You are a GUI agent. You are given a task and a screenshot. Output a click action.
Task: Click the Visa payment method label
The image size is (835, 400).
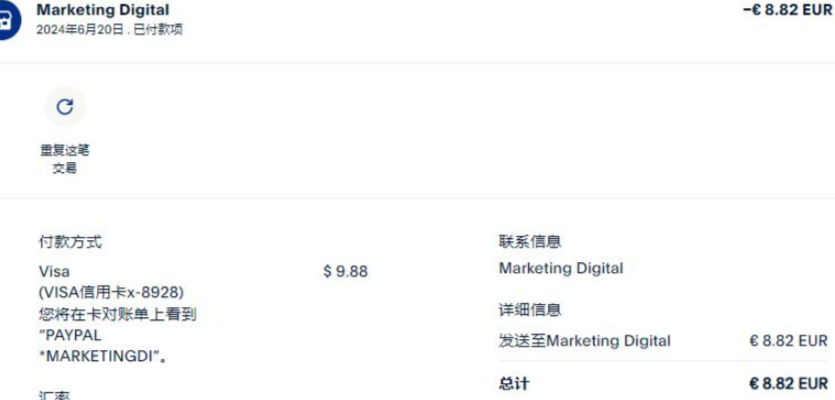tap(54, 272)
